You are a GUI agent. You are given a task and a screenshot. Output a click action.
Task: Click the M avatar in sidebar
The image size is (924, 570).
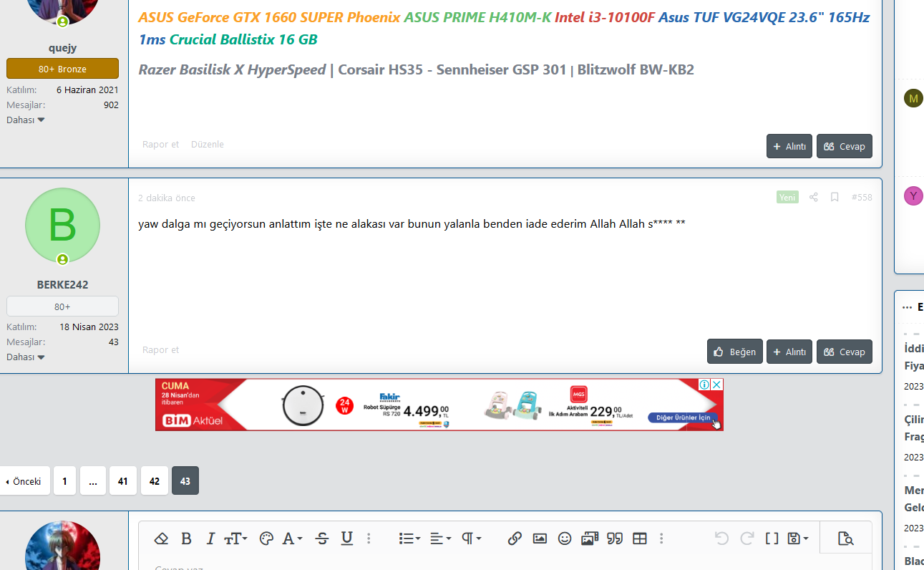[x=913, y=98]
